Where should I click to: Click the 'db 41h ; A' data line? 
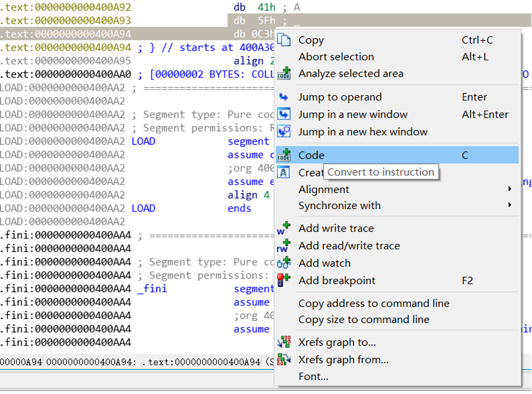click(x=267, y=7)
